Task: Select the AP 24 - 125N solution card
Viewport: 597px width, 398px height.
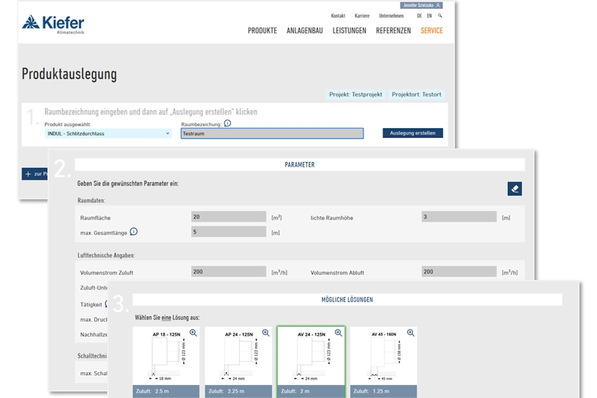Action: coord(238,362)
